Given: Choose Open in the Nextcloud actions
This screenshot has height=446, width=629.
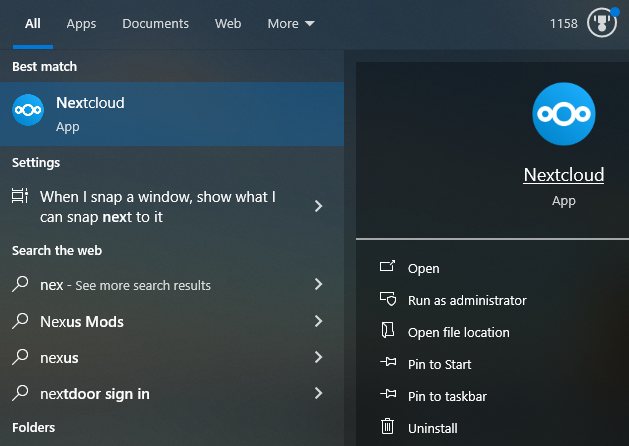Looking at the screenshot, I should 424,268.
